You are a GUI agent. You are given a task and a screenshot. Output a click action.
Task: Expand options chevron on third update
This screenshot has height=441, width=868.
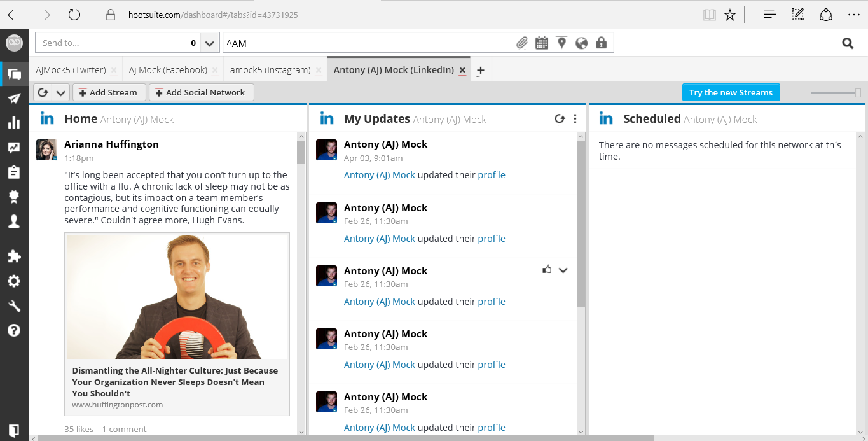coord(563,270)
